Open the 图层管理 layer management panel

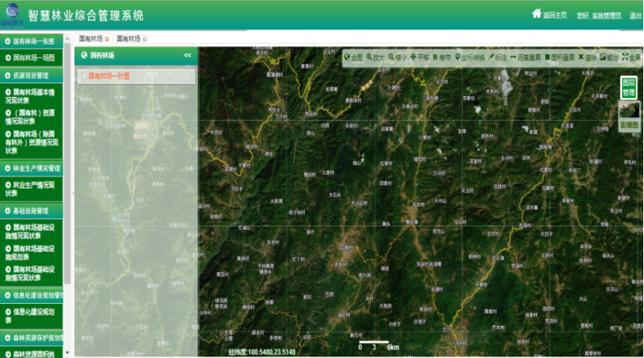[629, 88]
